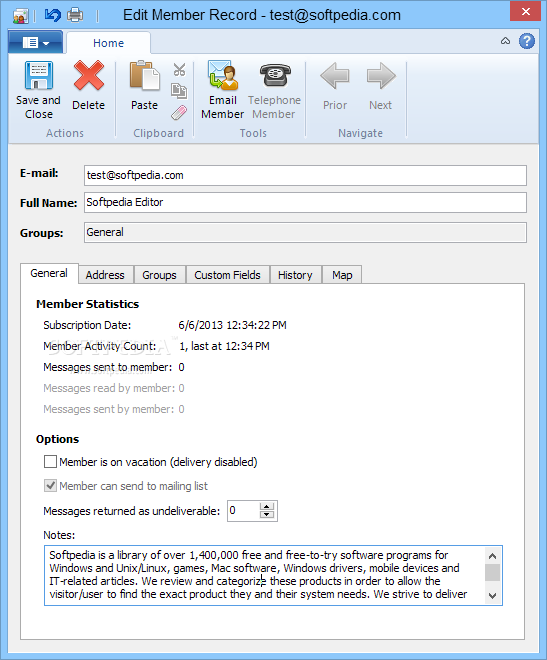Click the Messages read by member label
The height and width of the screenshot is (660, 547).
coord(109,388)
